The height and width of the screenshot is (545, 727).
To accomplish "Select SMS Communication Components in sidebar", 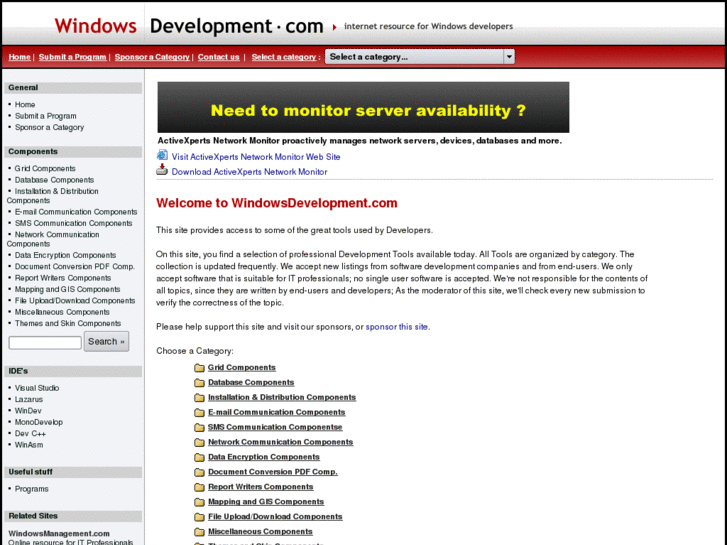I will [x=73, y=223].
